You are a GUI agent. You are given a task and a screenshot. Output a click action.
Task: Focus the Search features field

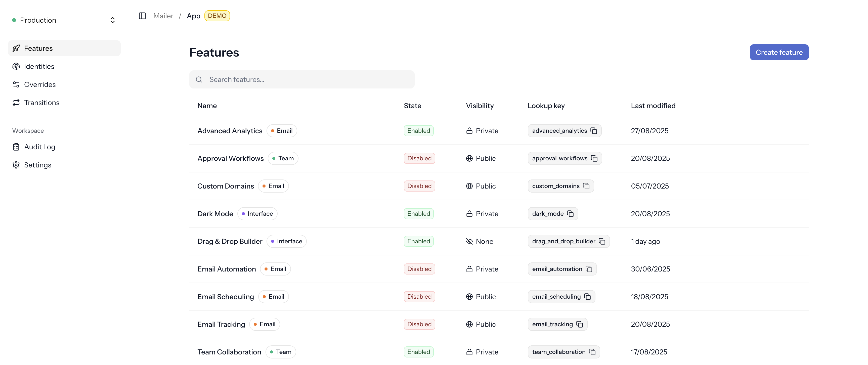click(301, 79)
